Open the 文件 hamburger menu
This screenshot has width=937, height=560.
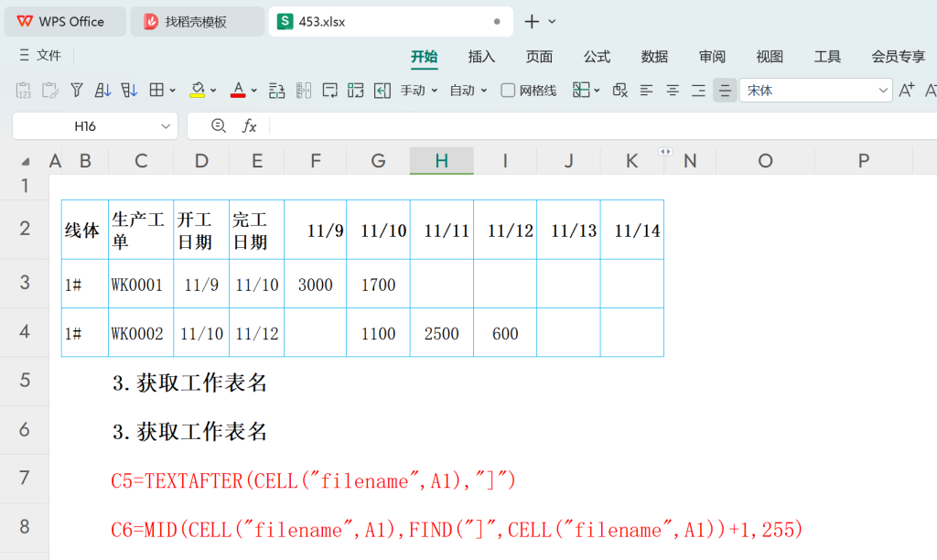40,56
